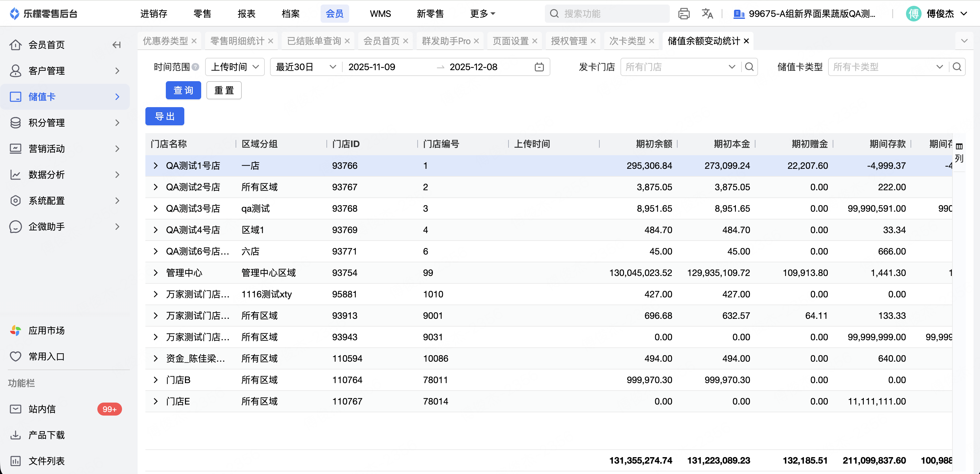Screen dimensions: 980x474
Task: Click search icon beside 储值卡类型 field
Action: point(957,67)
